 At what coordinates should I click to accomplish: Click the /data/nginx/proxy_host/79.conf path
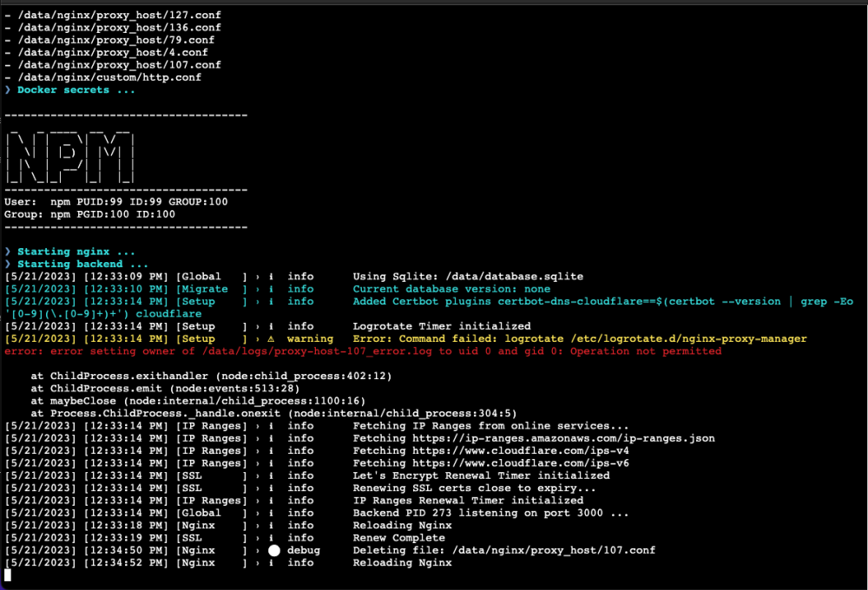click(115, 40)
